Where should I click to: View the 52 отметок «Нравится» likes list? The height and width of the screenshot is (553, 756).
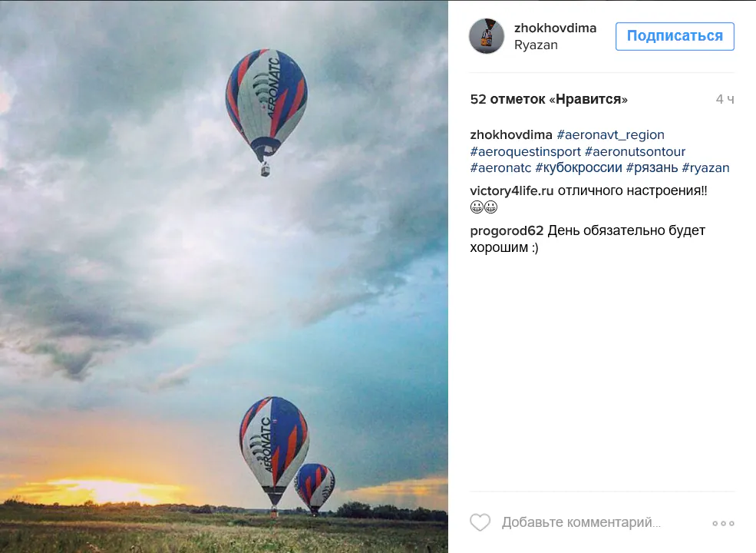pyautogui.click(x=549, y=99)
